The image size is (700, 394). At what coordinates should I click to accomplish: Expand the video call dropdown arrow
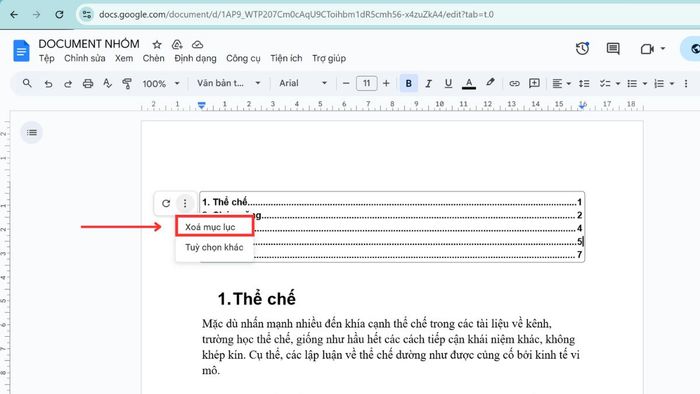pyautogui.click(x=663, y=49)
